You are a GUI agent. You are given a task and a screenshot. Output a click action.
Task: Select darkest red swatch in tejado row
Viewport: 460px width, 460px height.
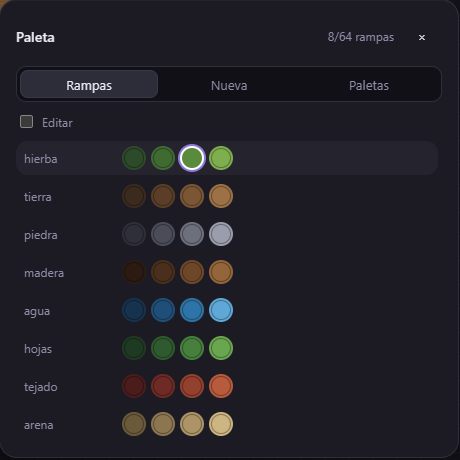pos(134,386)
